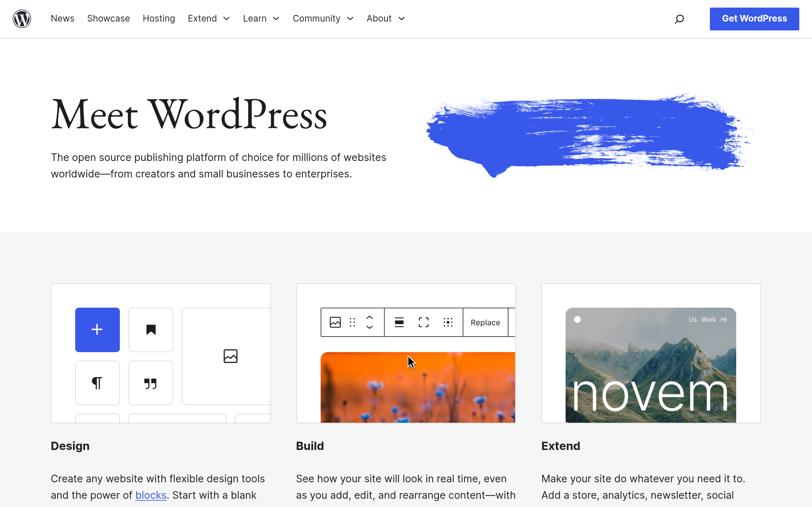
Task: Click the paragraph block icon
Action: click(x=97, y=382)
